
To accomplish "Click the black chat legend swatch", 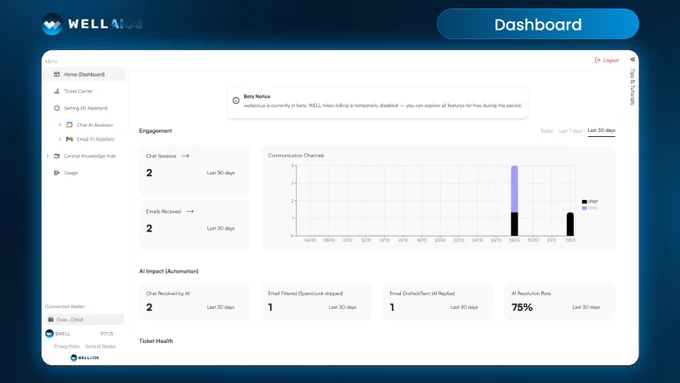I will 585,202.
